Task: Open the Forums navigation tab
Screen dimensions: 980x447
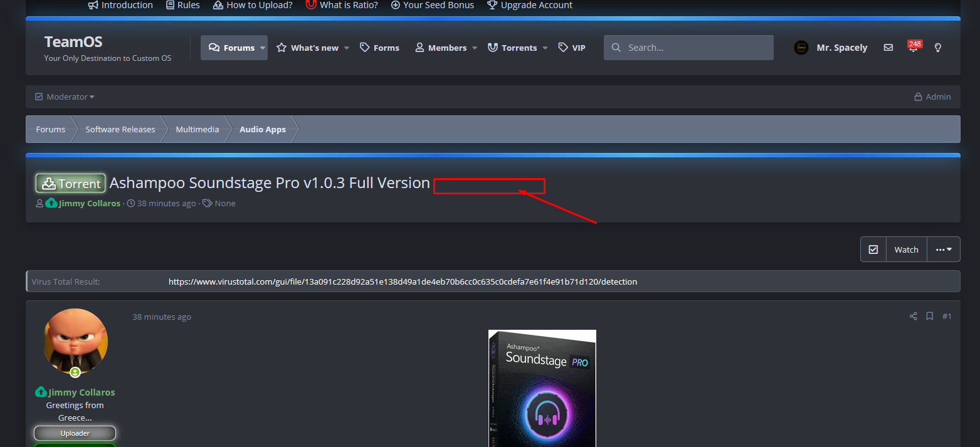Action: (231, 48)
